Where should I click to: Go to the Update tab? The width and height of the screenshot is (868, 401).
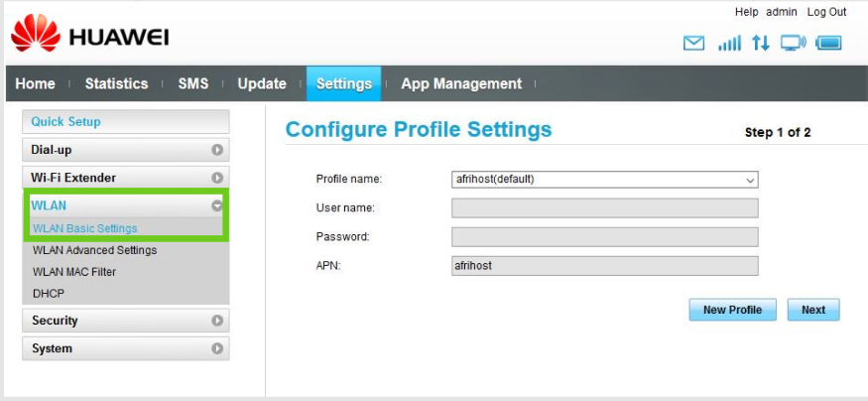[x=262, y=83]
